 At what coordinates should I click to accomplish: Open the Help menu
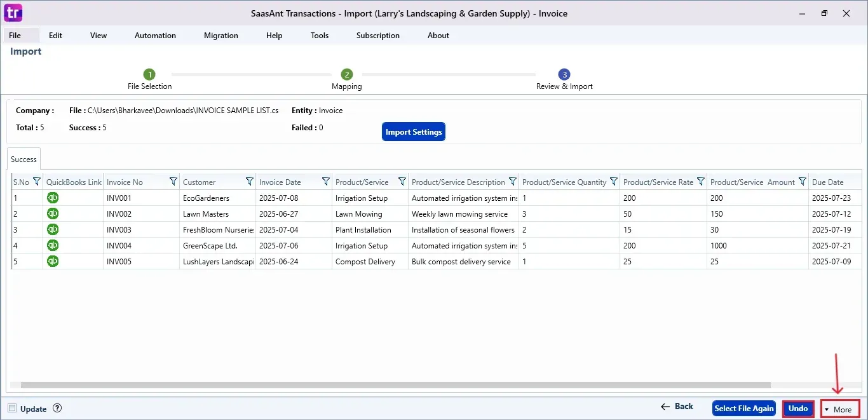pos(274,36)
